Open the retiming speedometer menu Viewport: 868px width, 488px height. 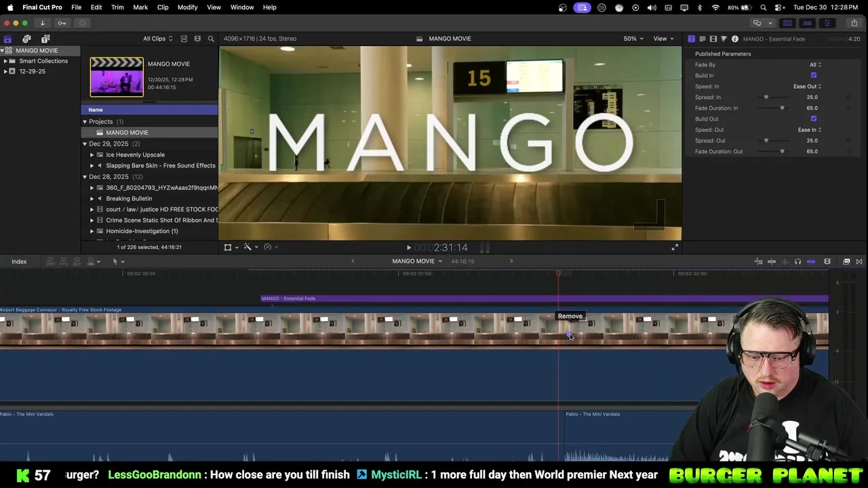pos(268,247)
